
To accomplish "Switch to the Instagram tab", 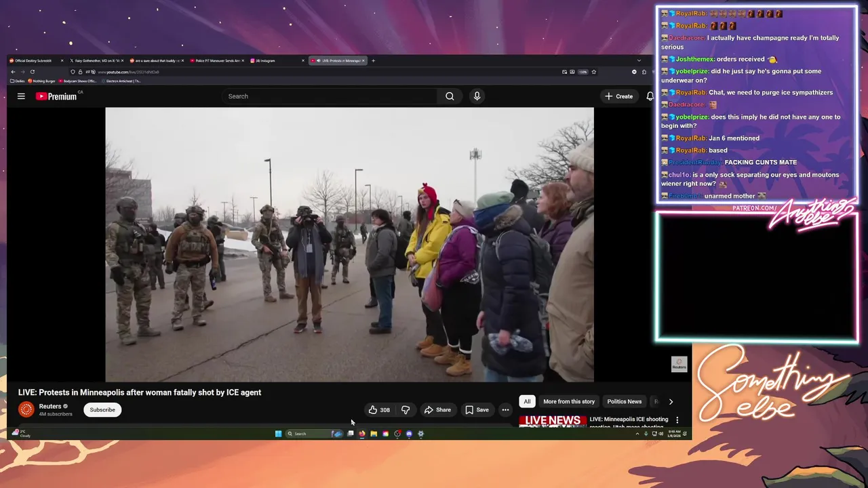I will (277, 60).
